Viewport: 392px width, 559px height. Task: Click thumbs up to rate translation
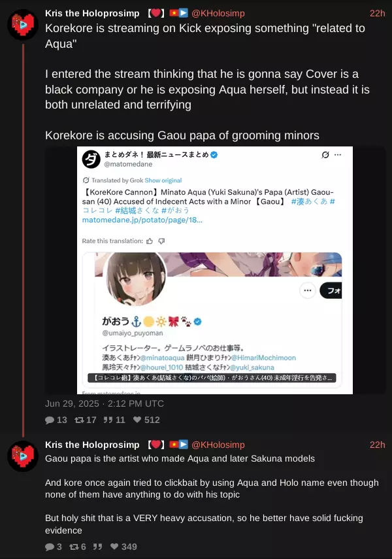tap(150, 241)
